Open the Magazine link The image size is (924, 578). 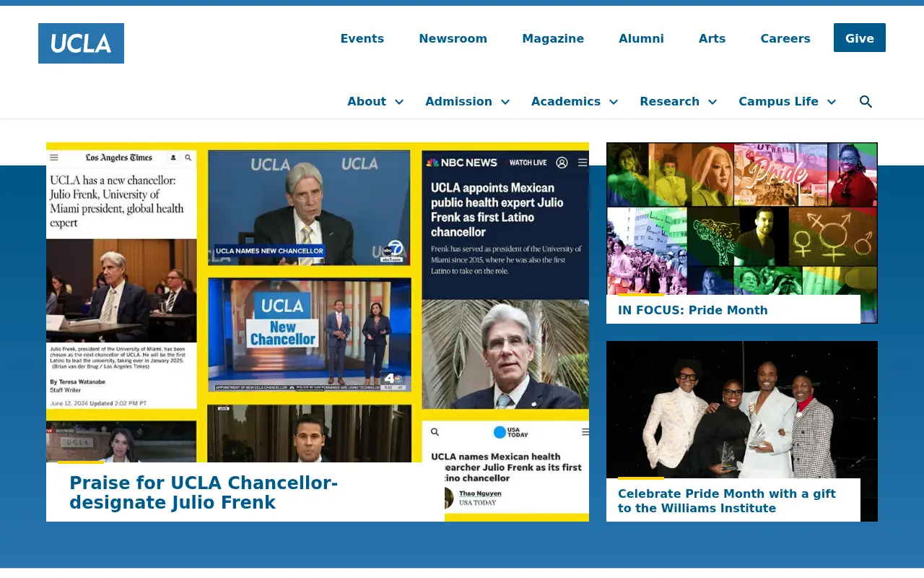(553, 38)
